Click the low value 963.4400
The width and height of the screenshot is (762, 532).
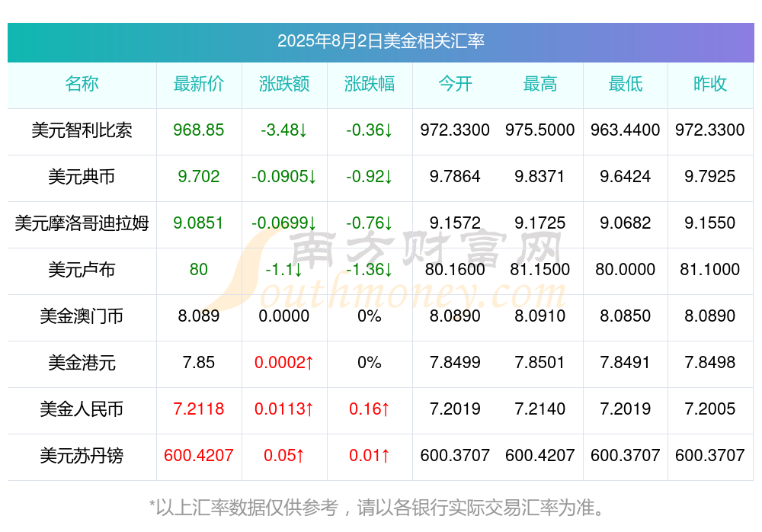pyautogui.click(x=626, y=130)
